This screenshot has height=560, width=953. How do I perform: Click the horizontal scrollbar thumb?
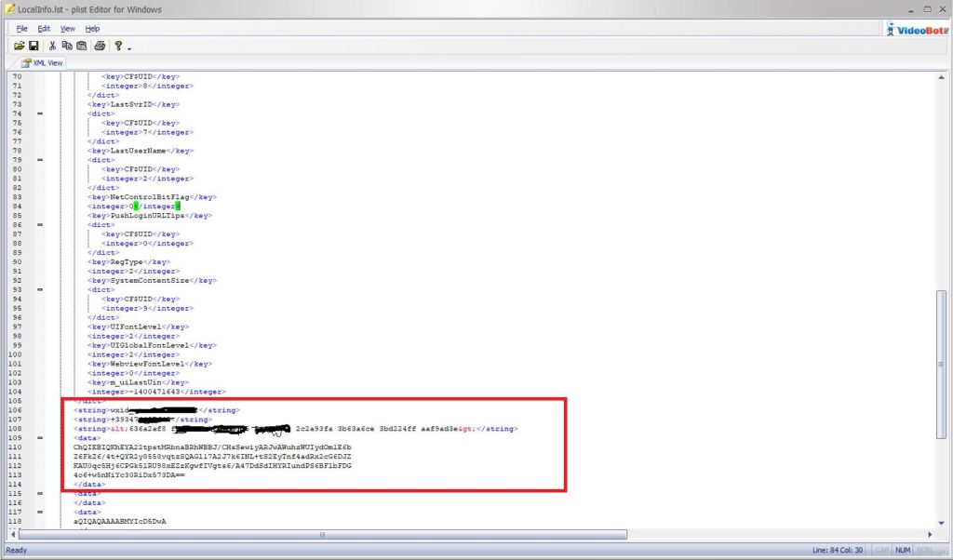point(323,535)
